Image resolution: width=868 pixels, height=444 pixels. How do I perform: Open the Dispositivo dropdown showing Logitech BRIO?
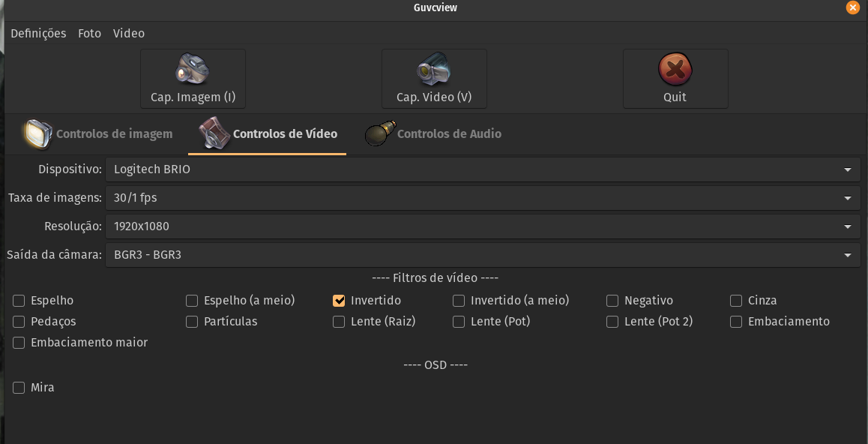(x=483, y=169)
